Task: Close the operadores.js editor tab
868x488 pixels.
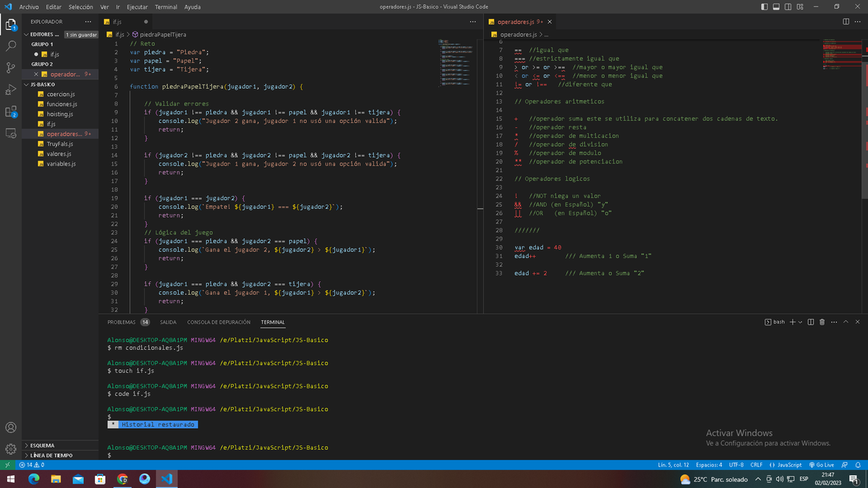Action: tap(550, 22)
